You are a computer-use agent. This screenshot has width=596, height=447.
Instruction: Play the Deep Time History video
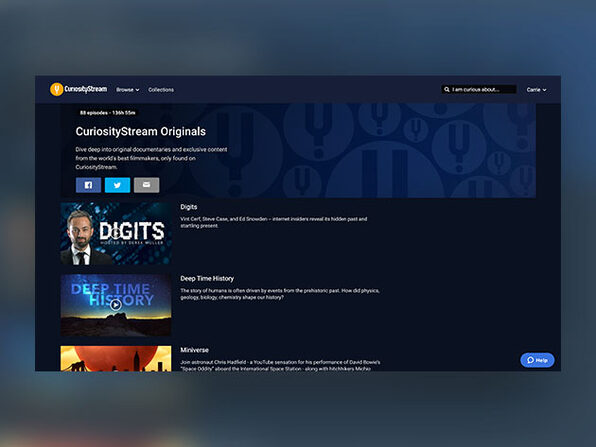116,304
